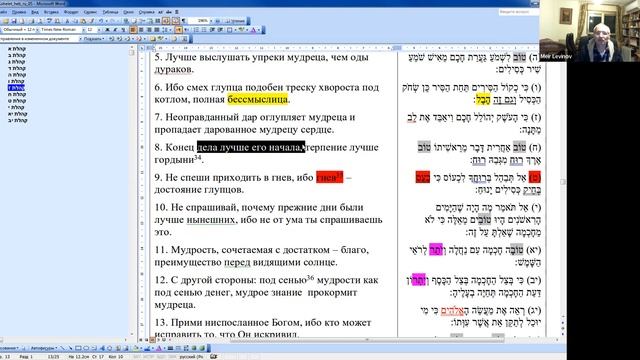The height and width of the screenshot is (360, 640).
Task: Click the Fill Color bucket in the drawing toolbar
Action: (x=135, y=348)
